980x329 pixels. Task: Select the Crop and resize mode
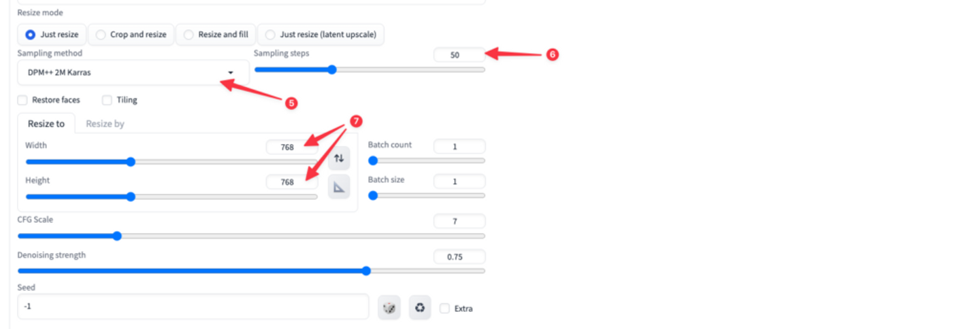click(100, 35)
